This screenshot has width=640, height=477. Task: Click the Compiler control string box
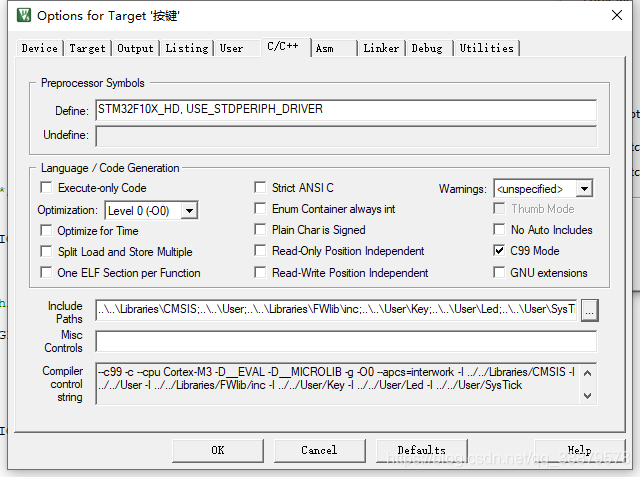[337, 384]
